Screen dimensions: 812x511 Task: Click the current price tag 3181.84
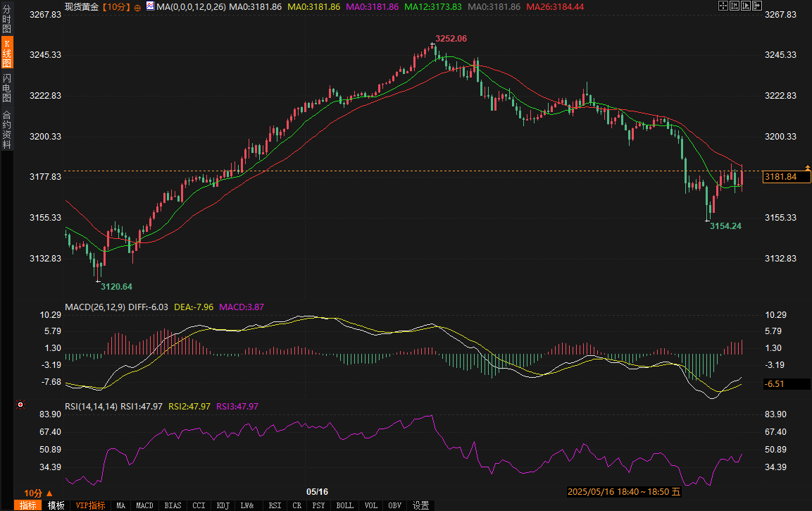pyautogui.click(x=787, y=177)
